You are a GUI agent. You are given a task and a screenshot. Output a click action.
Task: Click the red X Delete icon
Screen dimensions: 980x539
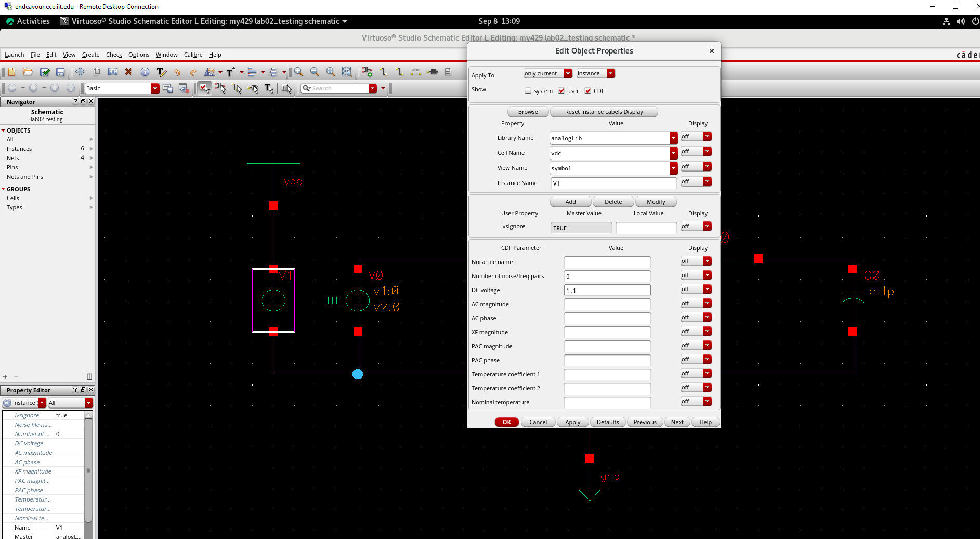(129, 72)
